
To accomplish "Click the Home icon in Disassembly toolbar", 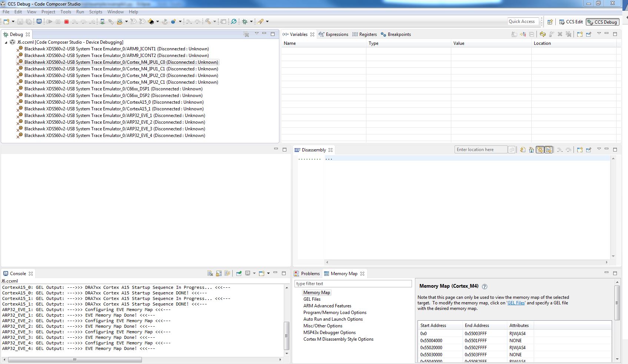I will (532, 150).
